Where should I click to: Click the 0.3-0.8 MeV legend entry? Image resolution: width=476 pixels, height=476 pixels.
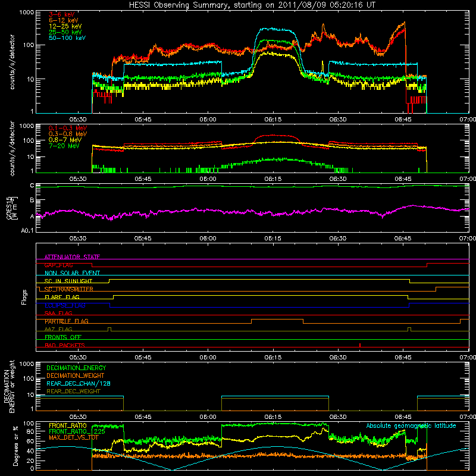[68, 134]
